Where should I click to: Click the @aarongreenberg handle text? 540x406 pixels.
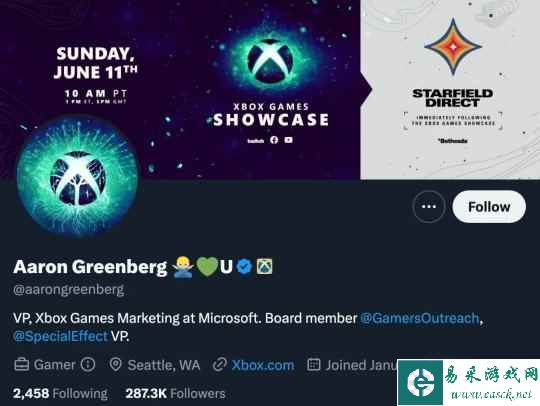coord(69,290)
